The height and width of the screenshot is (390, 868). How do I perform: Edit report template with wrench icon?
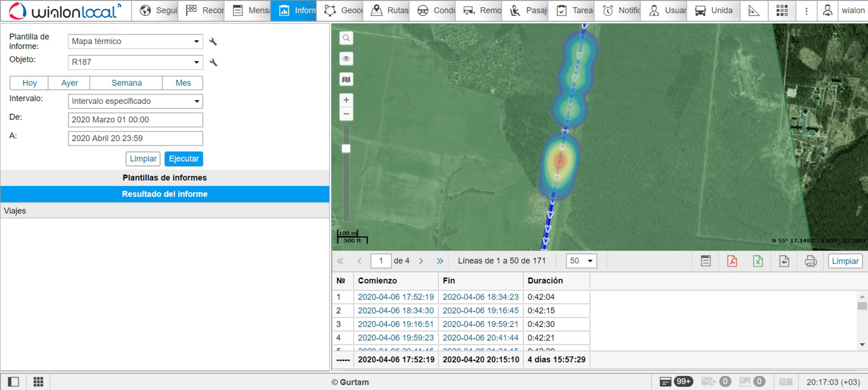[213, 42]
